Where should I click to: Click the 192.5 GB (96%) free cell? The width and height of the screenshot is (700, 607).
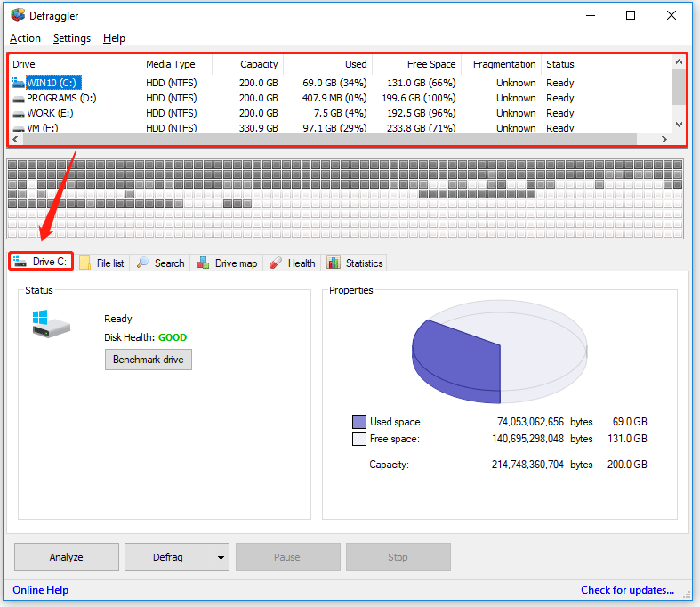click(422, 113)
